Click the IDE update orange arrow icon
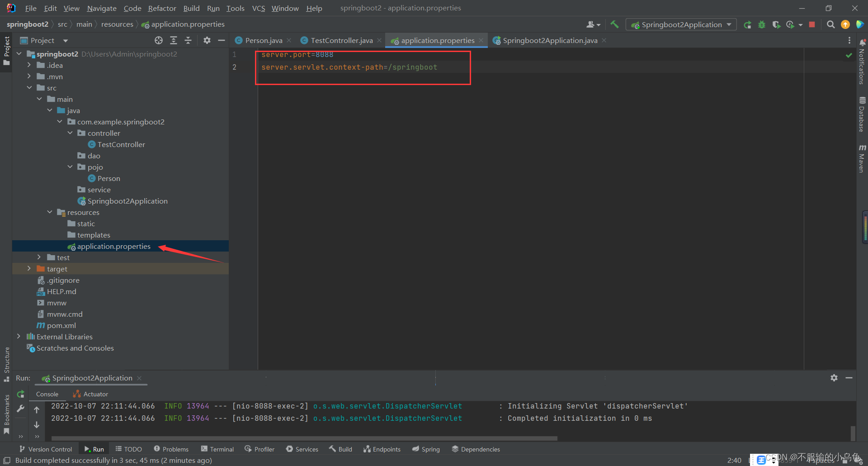Screen dimensions: 868x466 coord(845,24)
